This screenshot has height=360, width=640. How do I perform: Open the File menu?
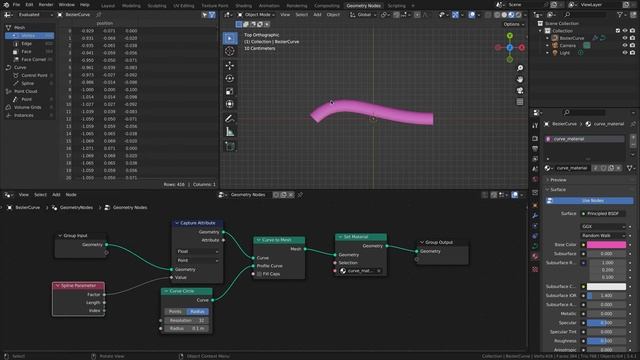point(16,5)
